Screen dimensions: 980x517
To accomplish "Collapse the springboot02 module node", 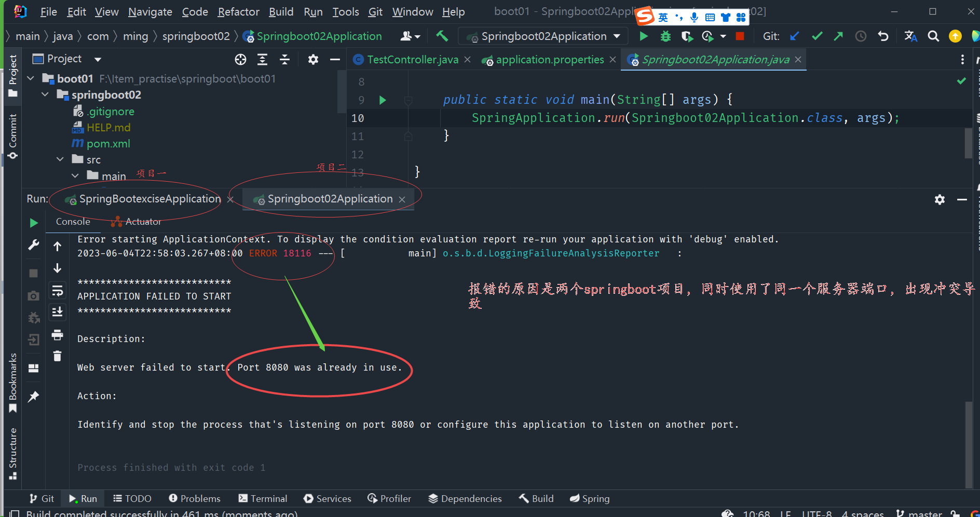I will [x=45, y=94].
